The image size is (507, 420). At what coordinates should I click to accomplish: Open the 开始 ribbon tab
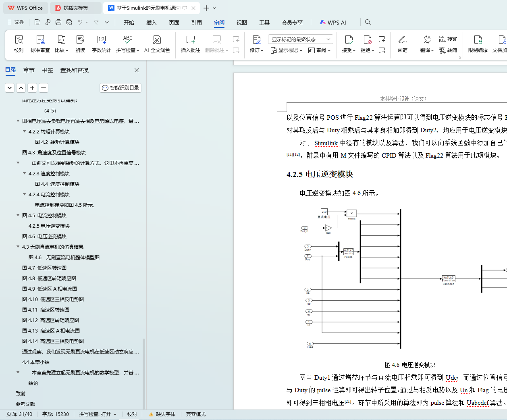pos(129,23)
